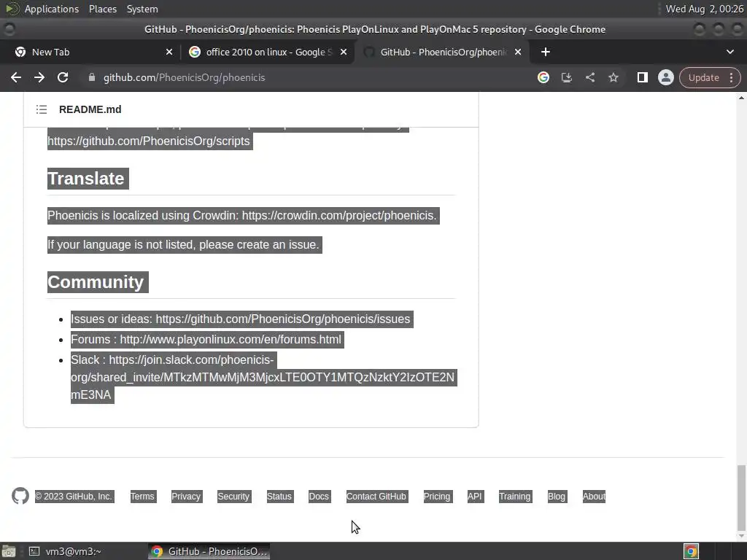This screenshot has width=747, height=560.
Task: Click the page vertical scrollbar thumb
Action: [x=741, y=497]
